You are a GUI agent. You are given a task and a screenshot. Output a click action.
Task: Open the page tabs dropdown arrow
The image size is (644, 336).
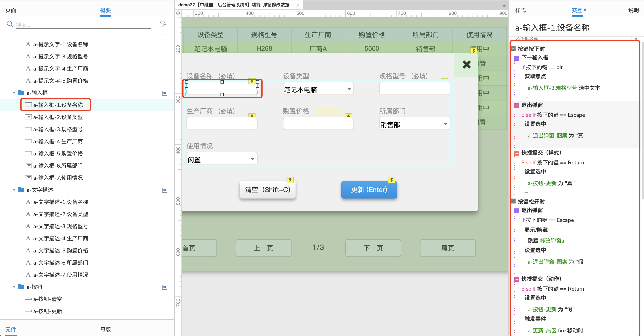point(504,6)
